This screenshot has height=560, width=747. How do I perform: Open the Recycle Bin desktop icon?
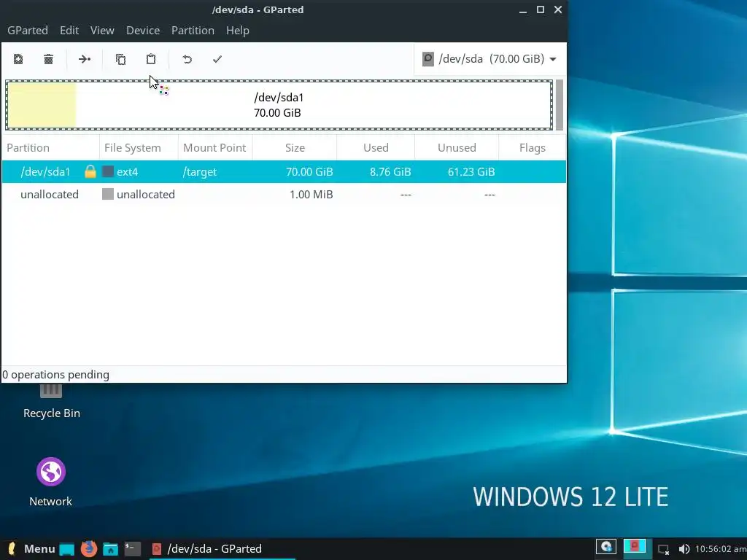pos(52,401)
